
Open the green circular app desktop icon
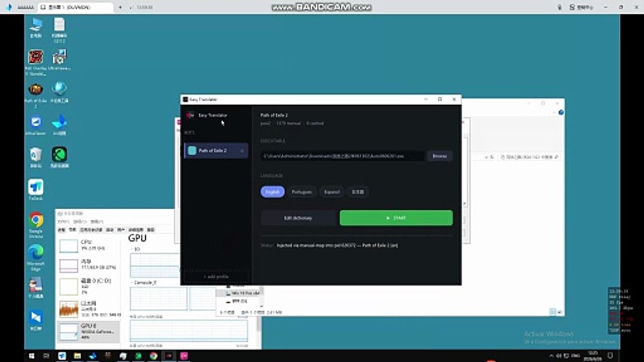[59, 157]
